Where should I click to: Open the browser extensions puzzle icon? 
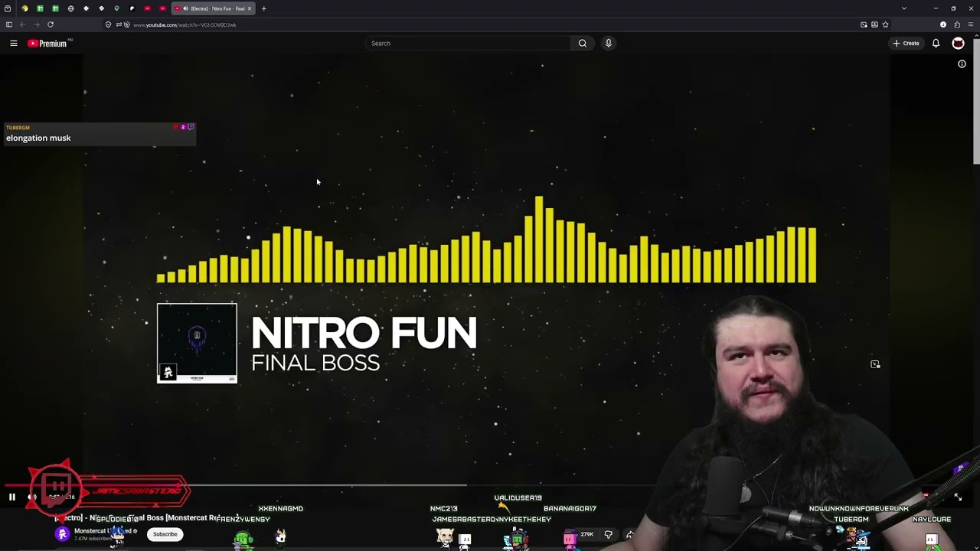point(956,24)
